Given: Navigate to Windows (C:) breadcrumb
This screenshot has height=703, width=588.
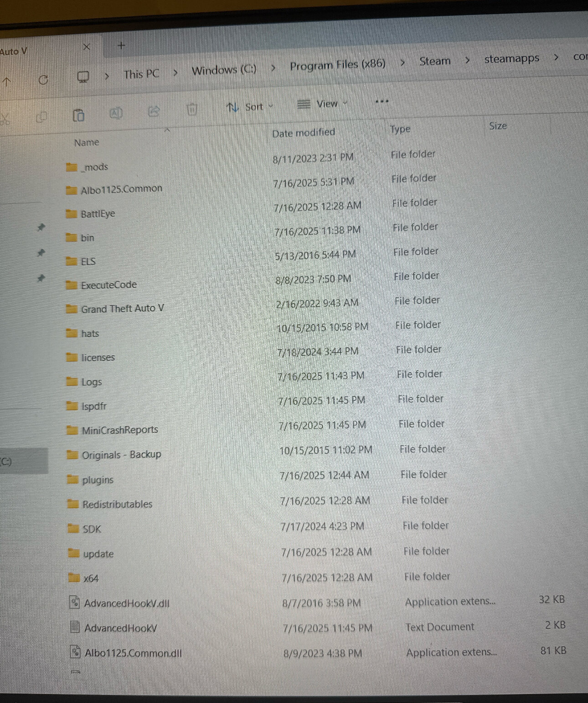Looking at the screenshot, I should (224, 70).
